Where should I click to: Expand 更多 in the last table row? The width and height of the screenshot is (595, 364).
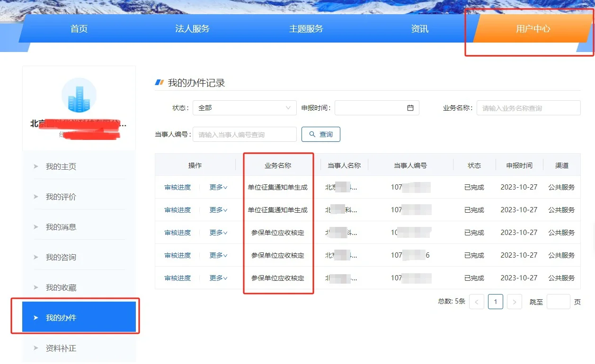coord(218,278)
